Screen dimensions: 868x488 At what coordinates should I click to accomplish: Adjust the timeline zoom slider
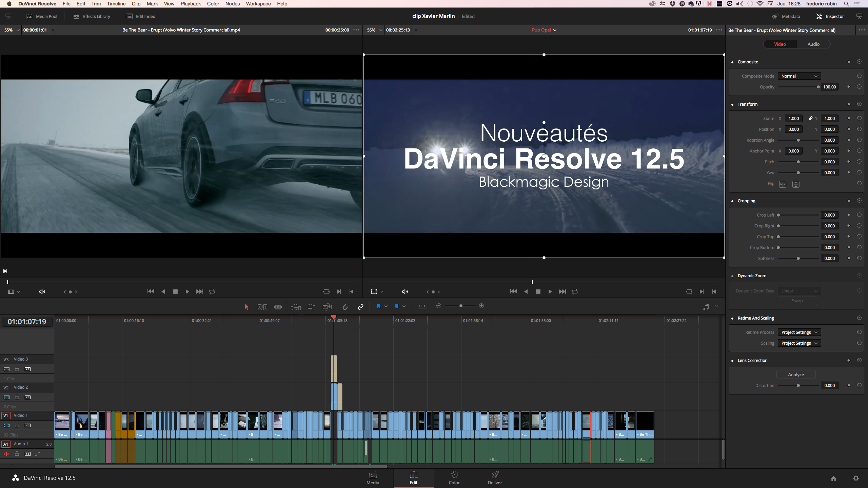click(461, 306)
